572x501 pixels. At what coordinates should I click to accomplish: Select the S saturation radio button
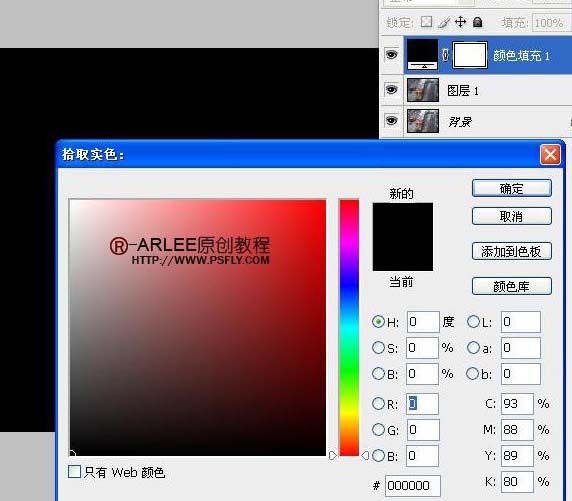pos(378,347)
